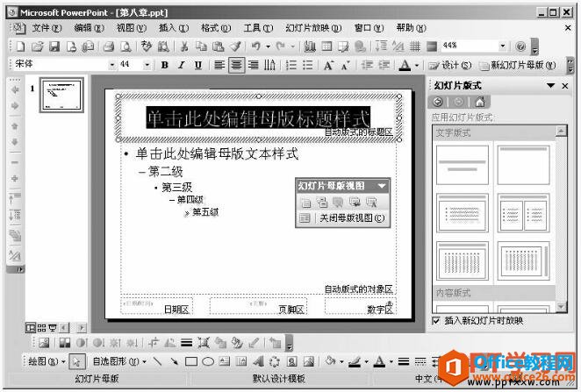Screen dimensions: 581x392
Task: Draw a rectangle with the Rectangle tool
Action: click(x=190, y=361)
